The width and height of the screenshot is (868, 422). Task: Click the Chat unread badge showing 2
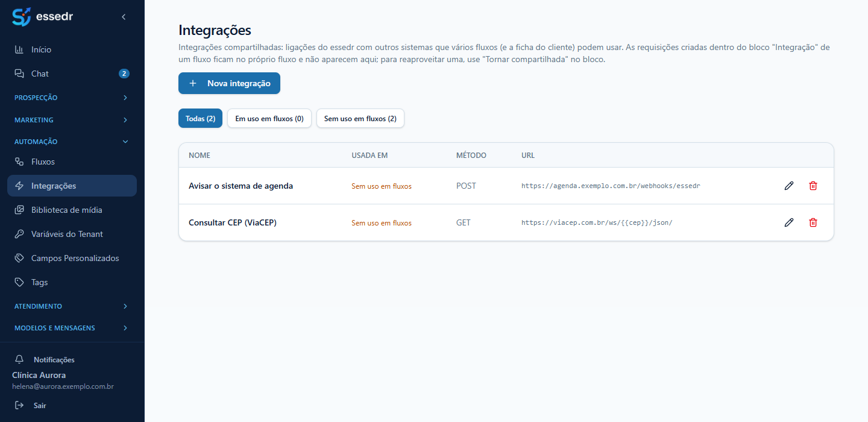pyautogui.click(x=124, y=74)
